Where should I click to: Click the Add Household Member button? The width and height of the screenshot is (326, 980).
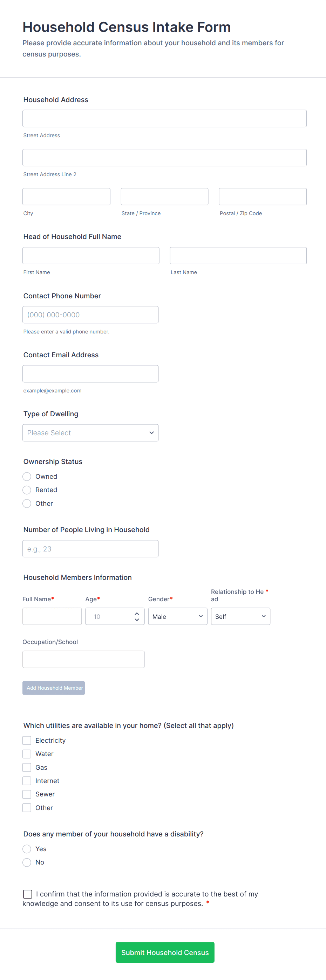point(54,688)
